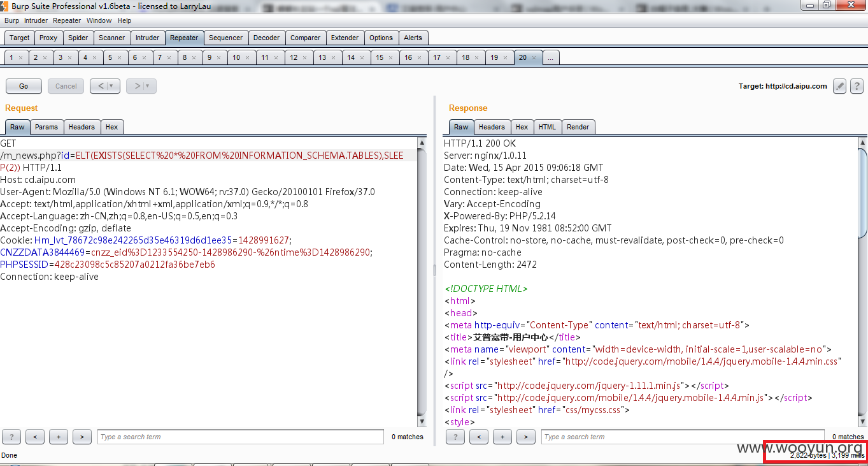Viewport: 868px width, 466px height.
Task: Open the Repeater help question mark icon
Action: (x=857, y=86)
